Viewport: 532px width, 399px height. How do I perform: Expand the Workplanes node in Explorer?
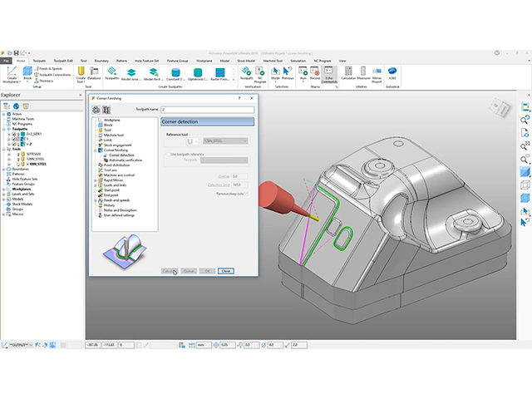[x=4, y=189]
